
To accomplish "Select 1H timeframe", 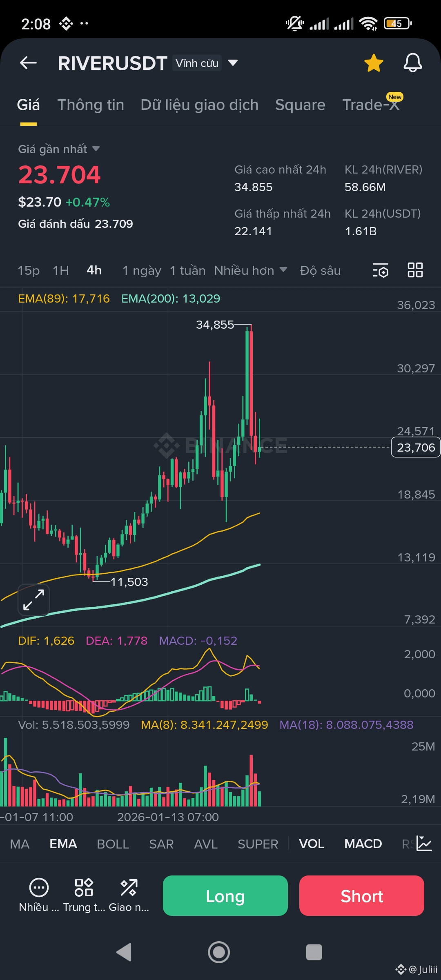I will (61, 270).
